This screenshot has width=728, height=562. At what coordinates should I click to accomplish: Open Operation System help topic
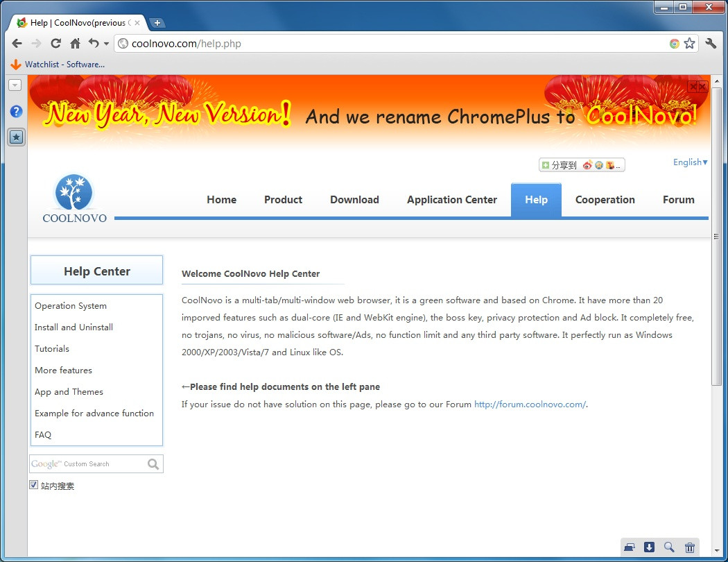coord(71,306)
